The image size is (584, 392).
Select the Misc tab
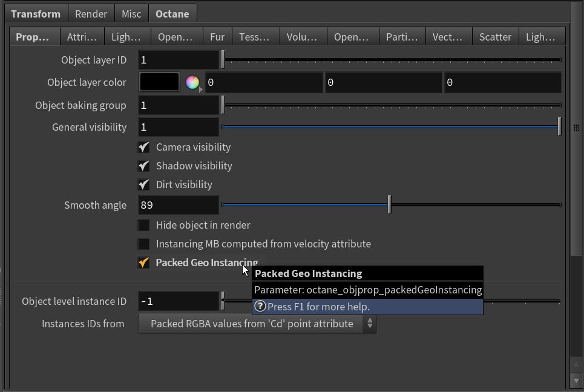131,14
